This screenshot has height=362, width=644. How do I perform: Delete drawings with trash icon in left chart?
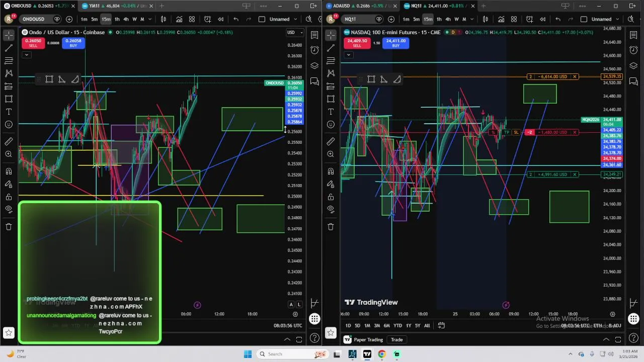click(9, 227)
